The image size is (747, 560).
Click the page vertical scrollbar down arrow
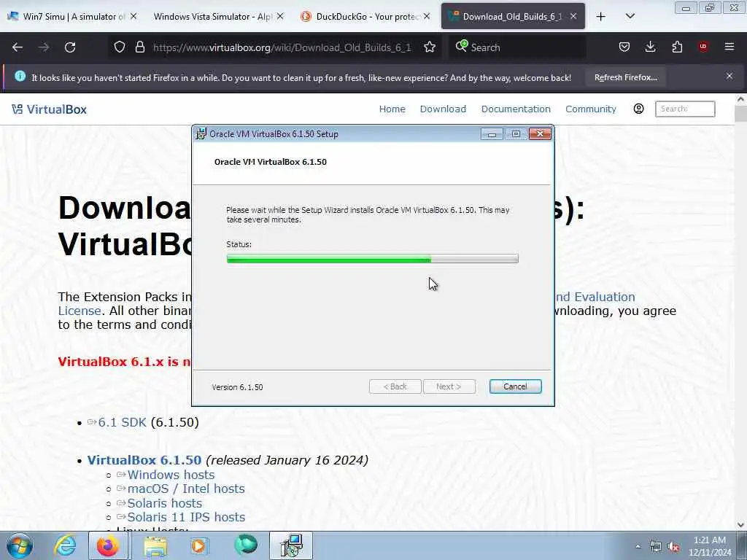pos(740,525)
